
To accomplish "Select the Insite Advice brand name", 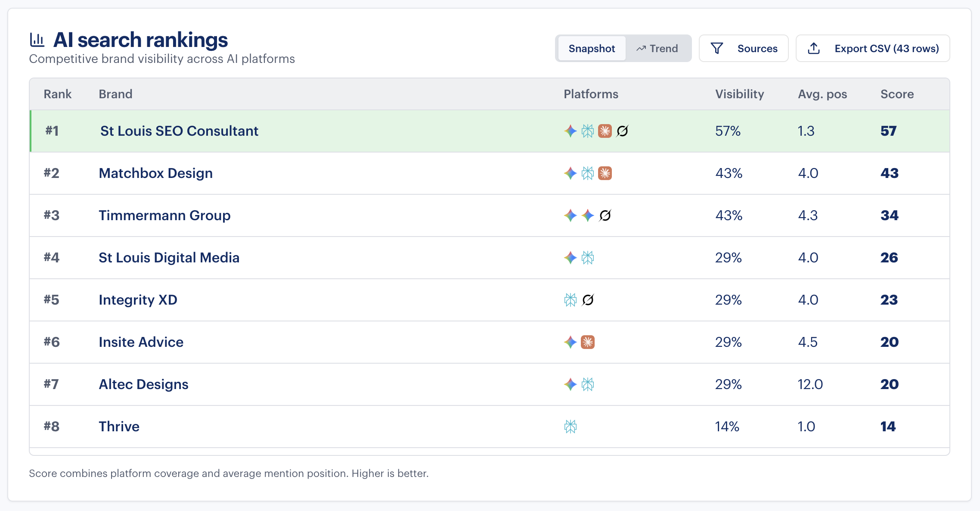I will pyautogui.click(x=141, y=342).
